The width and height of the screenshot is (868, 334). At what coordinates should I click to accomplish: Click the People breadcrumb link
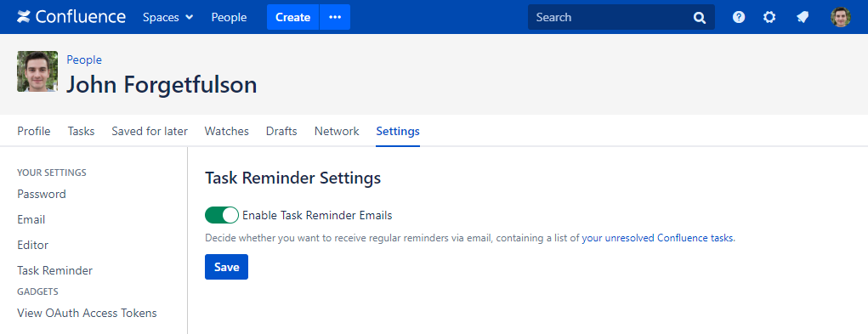(84, 59)
